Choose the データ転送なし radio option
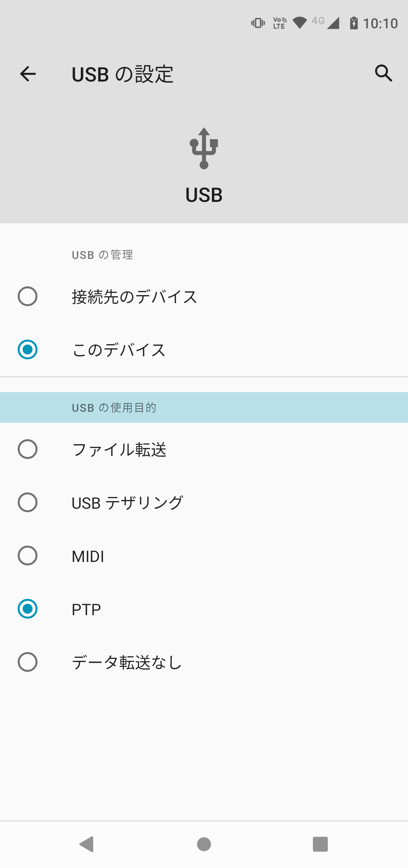Viewport: 408px width, 868px height. pyautogui.click(x=28, y=662)
